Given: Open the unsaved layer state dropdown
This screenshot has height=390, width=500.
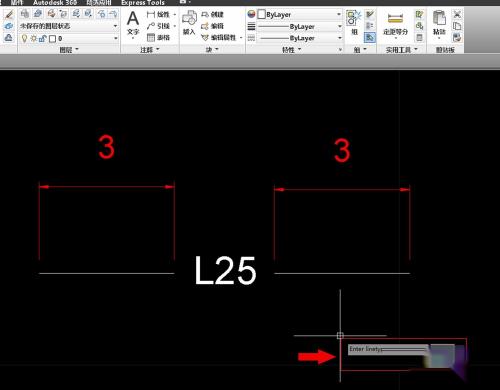Looking at the screenshot, I should [x=69, y=26].
